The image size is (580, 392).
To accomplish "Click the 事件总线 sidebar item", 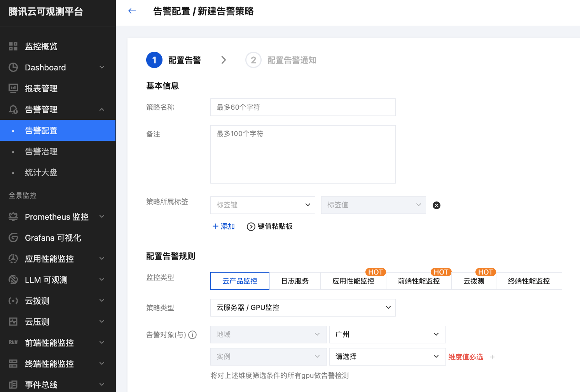I will [58, 385].
